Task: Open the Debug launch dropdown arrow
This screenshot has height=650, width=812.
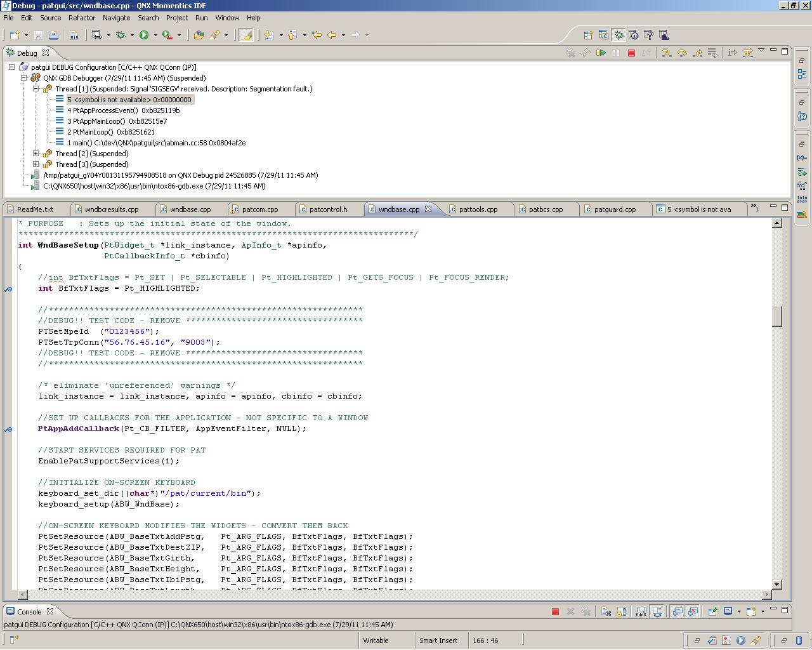Action: point(132,36)
